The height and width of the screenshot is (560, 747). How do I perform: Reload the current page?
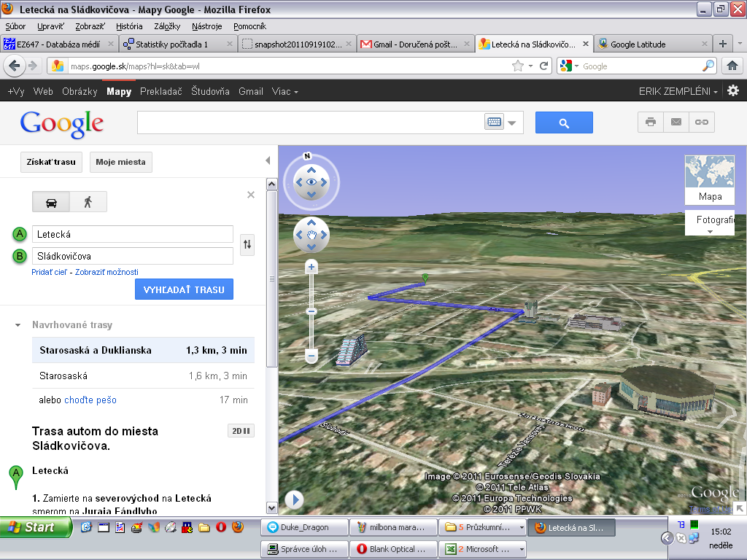[x=543, y=66]
